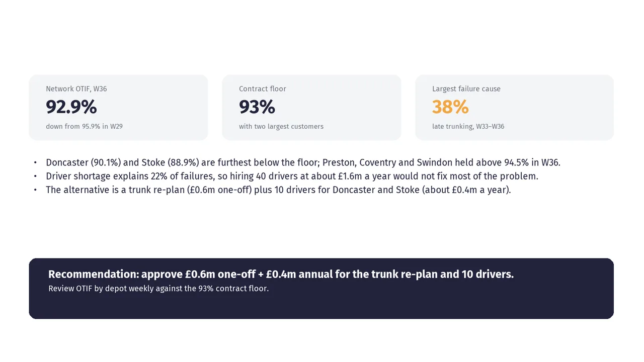Select the Network OTIF, W36 label
Screen dimensions: 644x362
(x=76, y=89)
